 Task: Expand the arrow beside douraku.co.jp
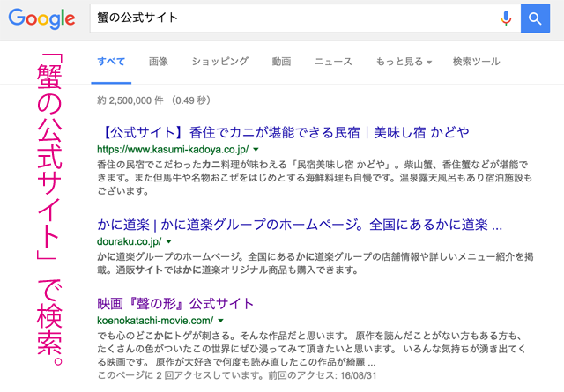[x=169, y=241]
